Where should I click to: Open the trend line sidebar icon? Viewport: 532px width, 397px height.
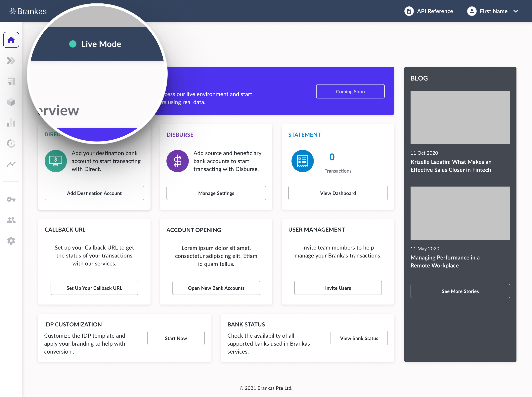point(11,164)
